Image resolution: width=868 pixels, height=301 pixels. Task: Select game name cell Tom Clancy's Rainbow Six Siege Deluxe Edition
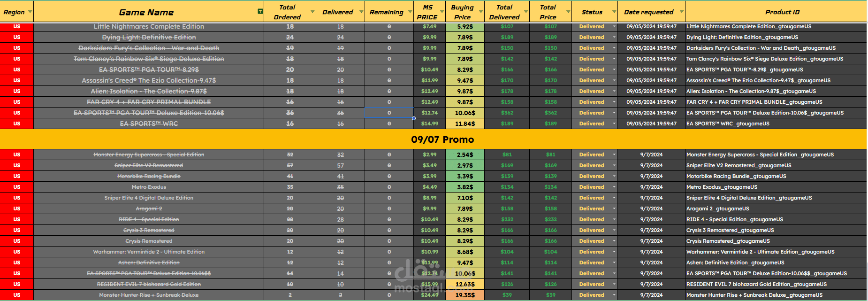click(149, 59)
